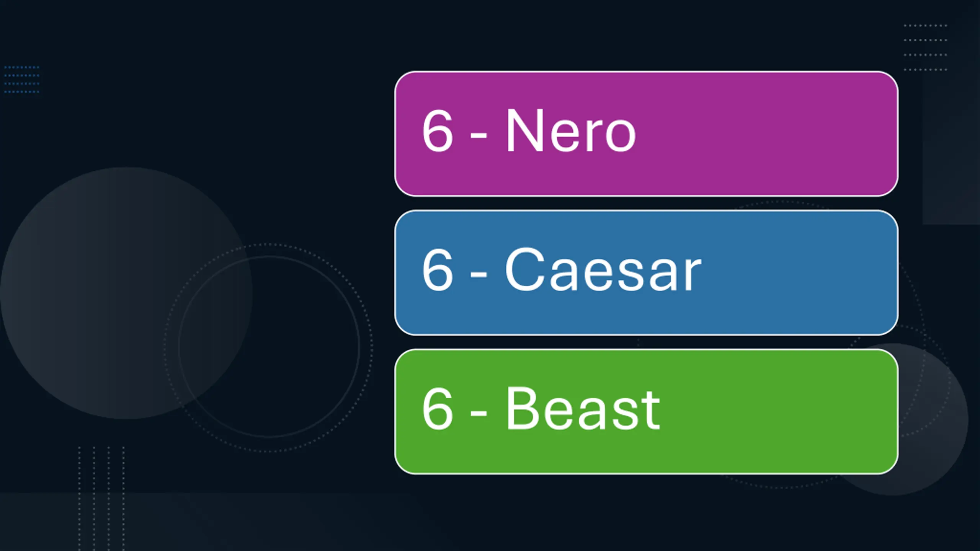Click the vertical dotted lines at bottom left
This screenshot has width=980, height=551.
(101, 497)
